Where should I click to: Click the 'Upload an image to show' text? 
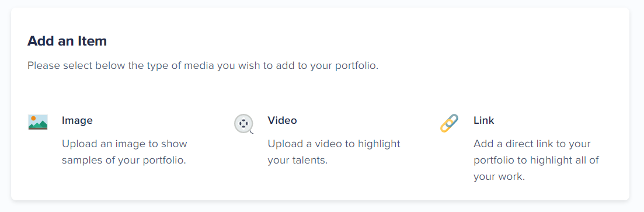[124, 144]
